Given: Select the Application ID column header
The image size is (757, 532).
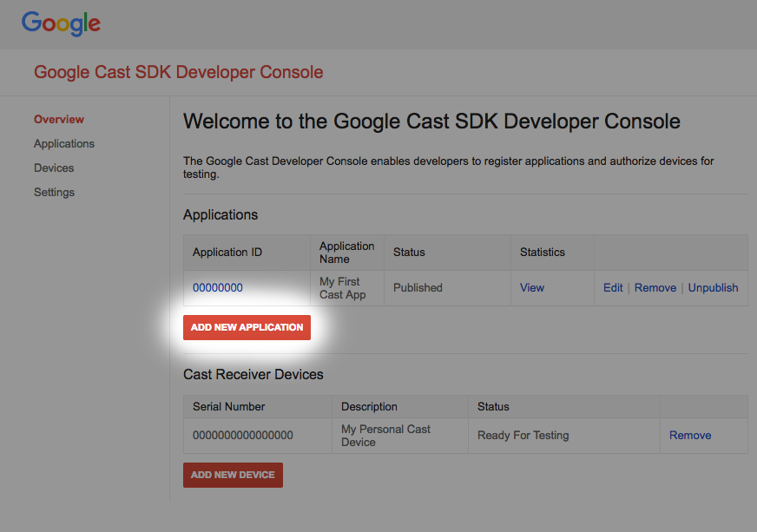Looking at the screenshot, I should pos(227,252).
